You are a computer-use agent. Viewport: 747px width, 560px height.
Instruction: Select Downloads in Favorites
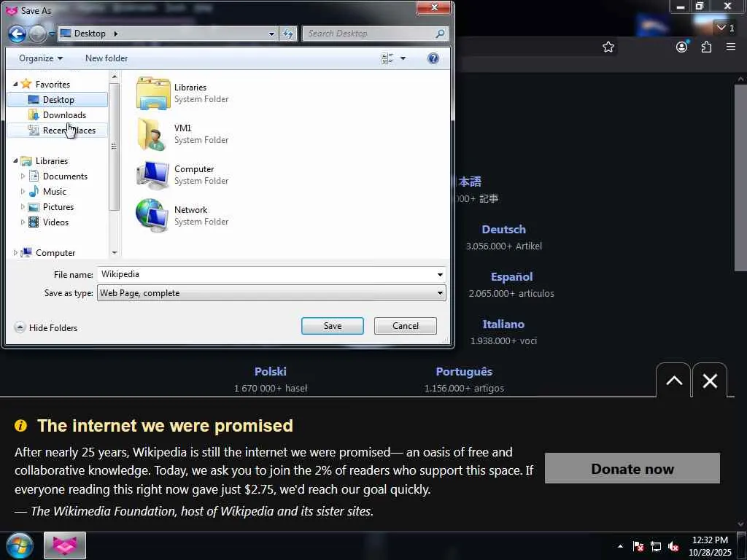[x=58, y=114]
